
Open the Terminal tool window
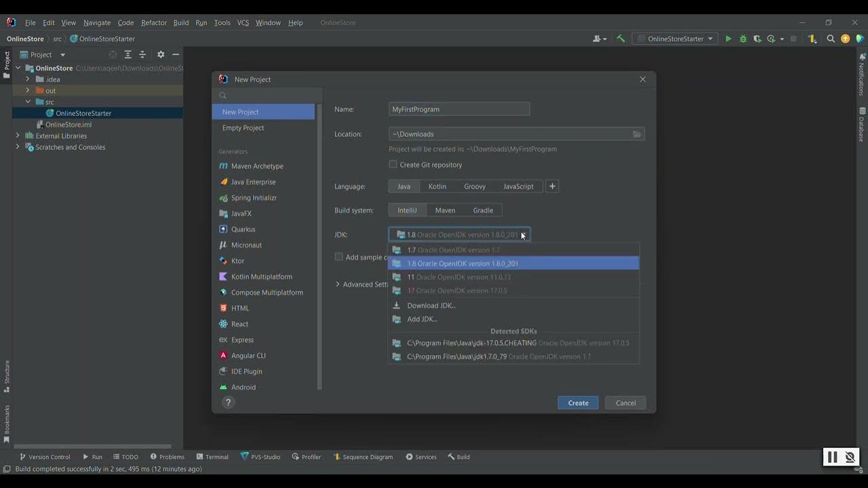pos(212,457)
